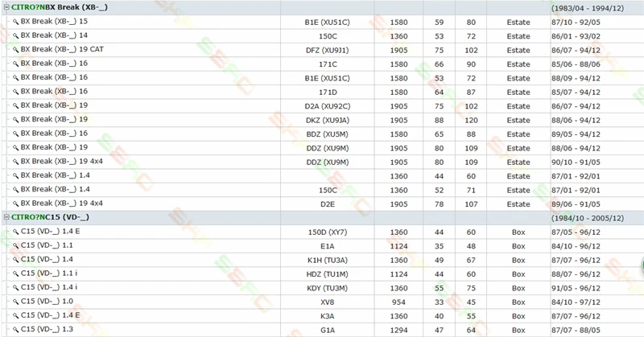Click magnifier of BX Break 19 D2A (XU92C) row
This screenshot has width=644, height=337.
click(15, 105)
